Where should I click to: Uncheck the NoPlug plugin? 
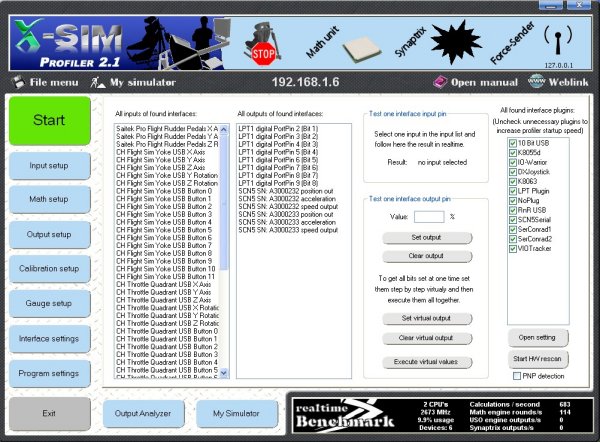(513, 201)
